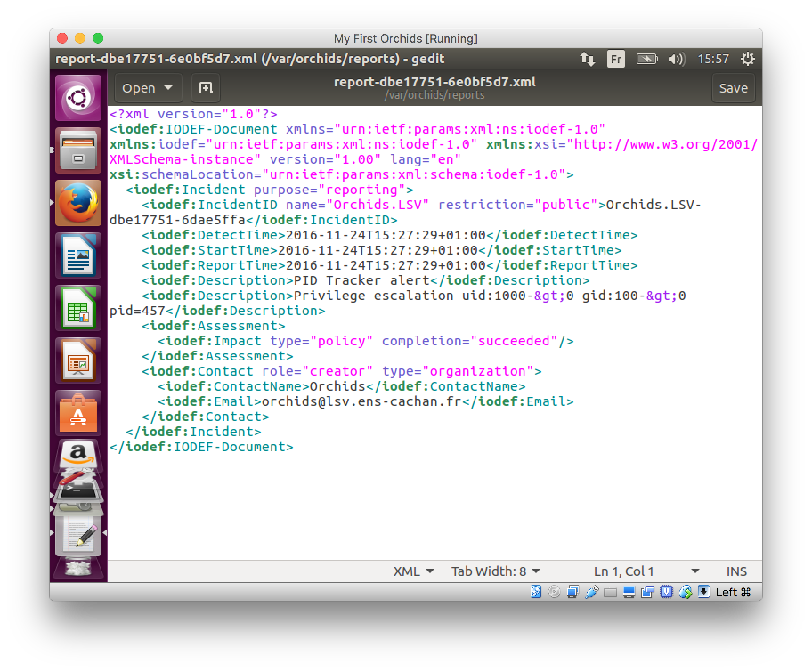Expand the Open recent files dropdown
Image resolution: width=812 pixels, height=672 pixels.
point(168,88)
